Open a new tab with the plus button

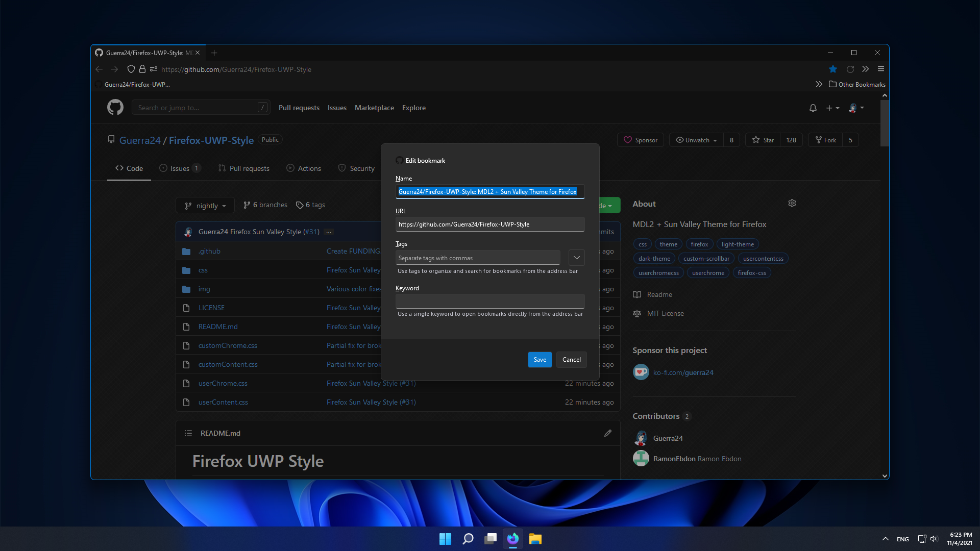(x=214, y=53)
